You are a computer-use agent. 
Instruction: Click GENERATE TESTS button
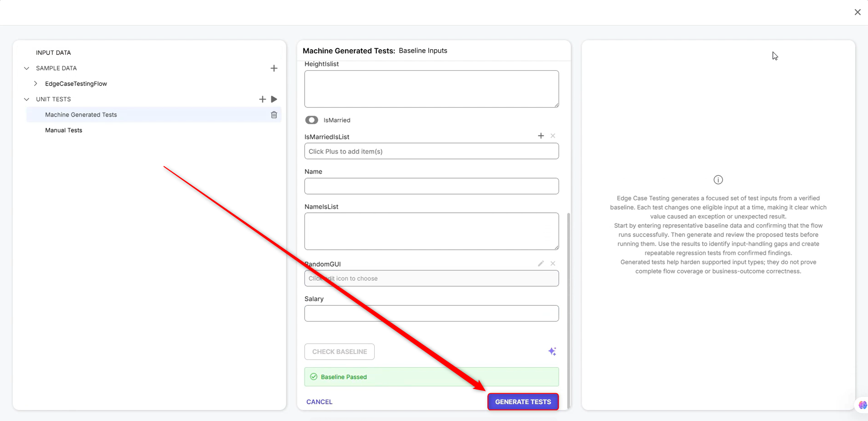pos(523,402)
